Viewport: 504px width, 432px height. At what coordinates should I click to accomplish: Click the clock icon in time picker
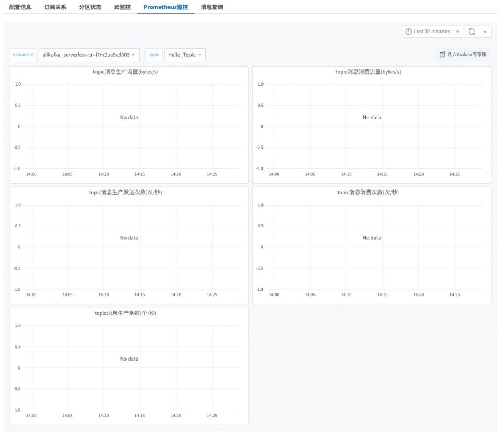tap(408, 31)
